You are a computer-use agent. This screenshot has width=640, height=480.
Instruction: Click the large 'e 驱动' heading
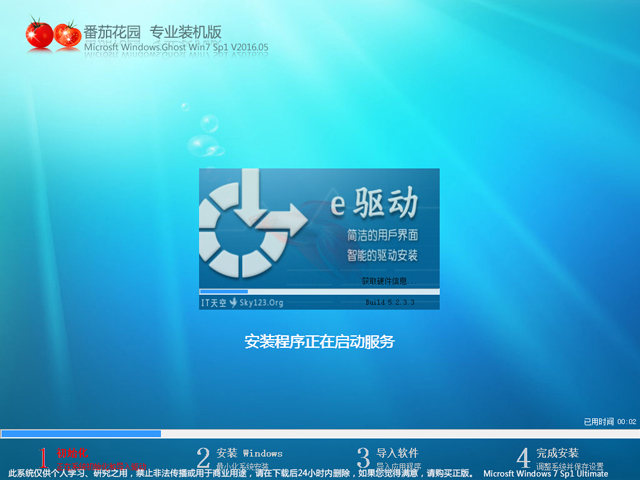374,203
